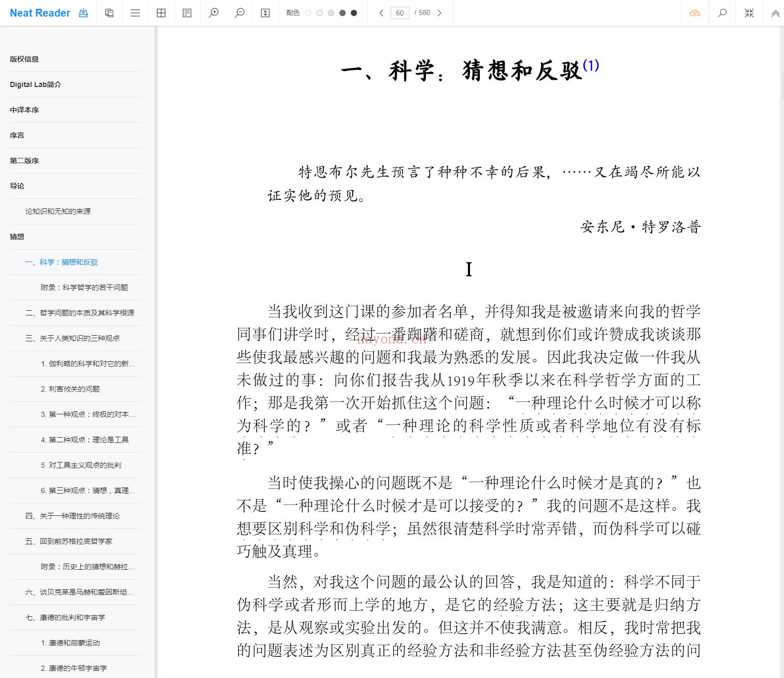Zoom out with the magnifier minus icon

point(239,13)
